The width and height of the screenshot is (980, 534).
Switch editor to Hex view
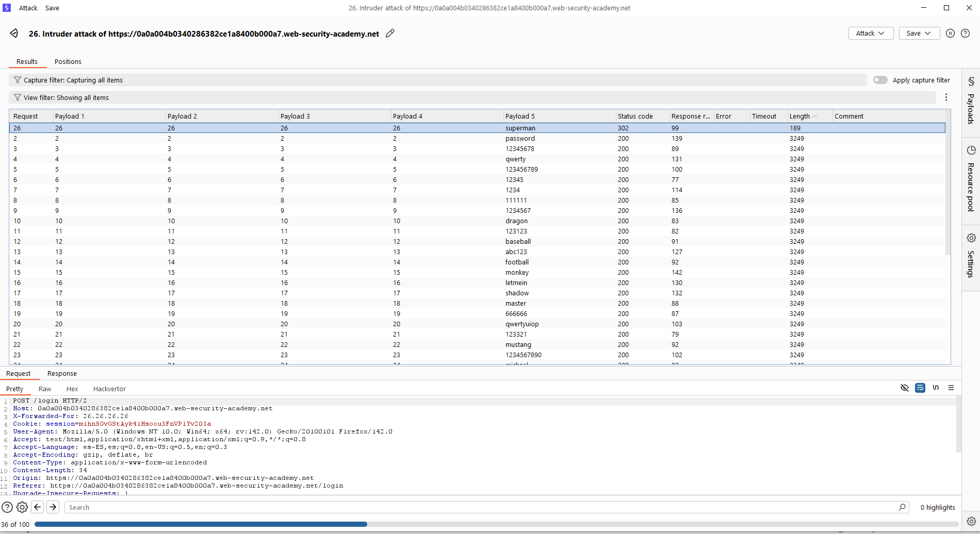coord(72,389)
